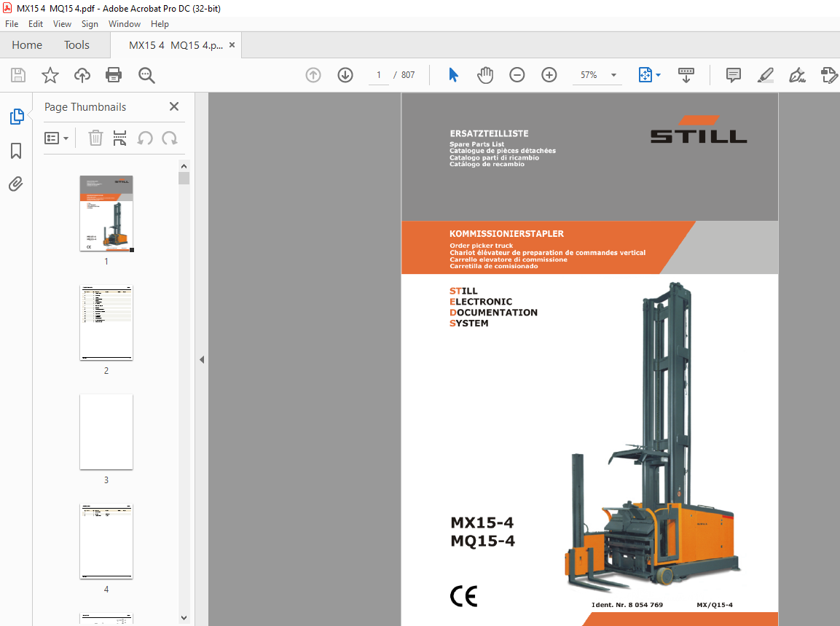Screen dimensions: 840x626
Task: Click thumbnail scrollbar up arrow
Action: [184, 166]
